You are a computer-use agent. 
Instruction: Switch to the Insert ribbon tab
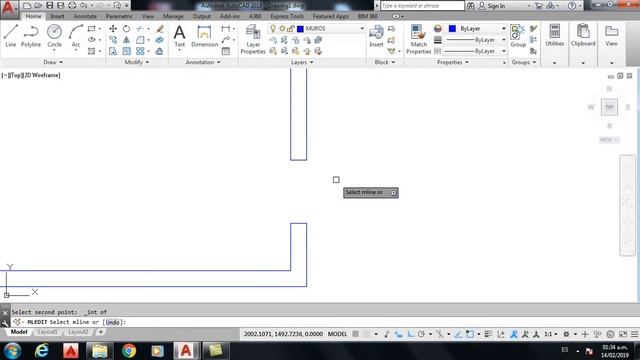coord(58,16)
